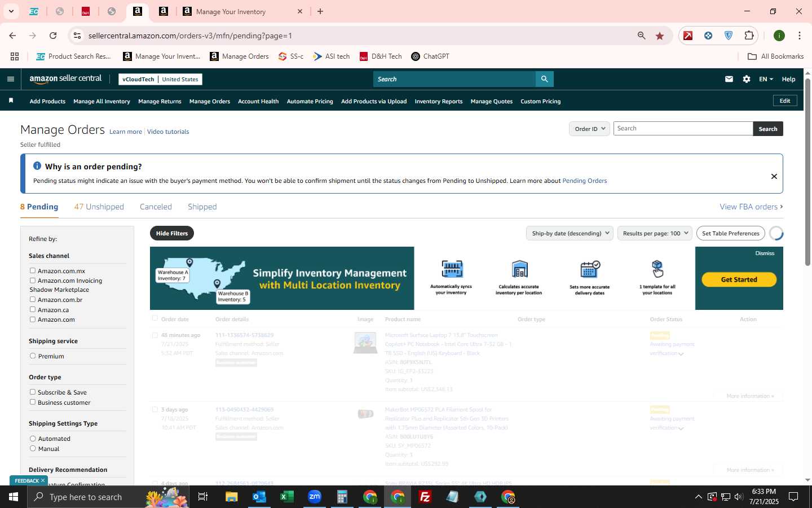812x508 pixels.
Task: Switch to the Canceled tab
Action: click(x=156, y=207)
